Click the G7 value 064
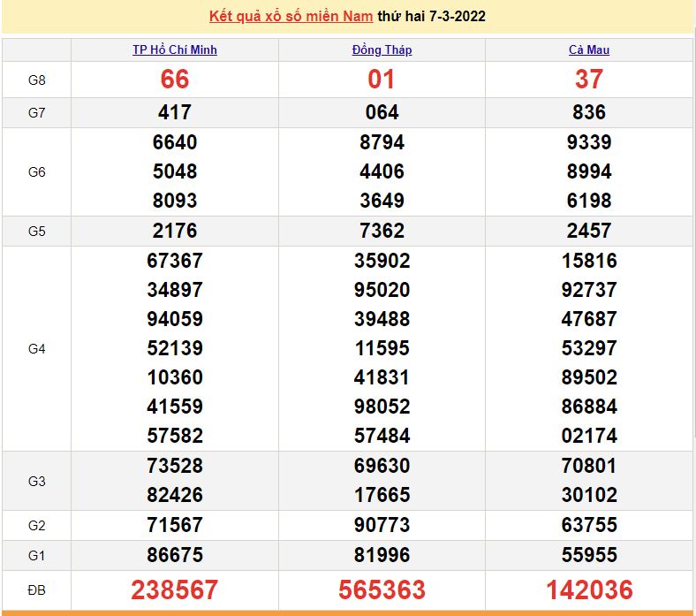The height and width of the screenshot is (616, 696). (382, 112)
